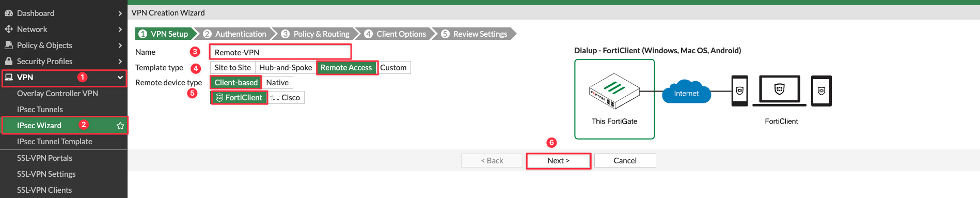Open IPsec Wizard page
The height and width of the screenshot is (198, 980).
(x=64, y=126)
